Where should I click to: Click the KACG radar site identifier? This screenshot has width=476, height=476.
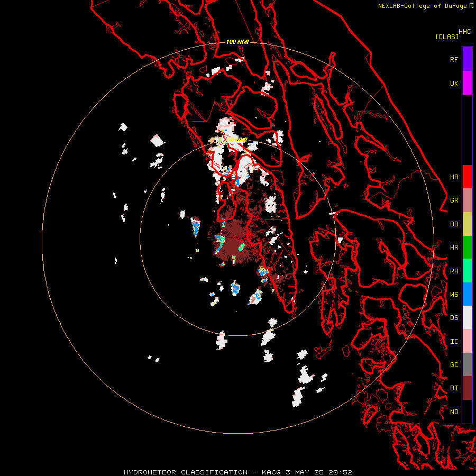(x=271, y=472)
